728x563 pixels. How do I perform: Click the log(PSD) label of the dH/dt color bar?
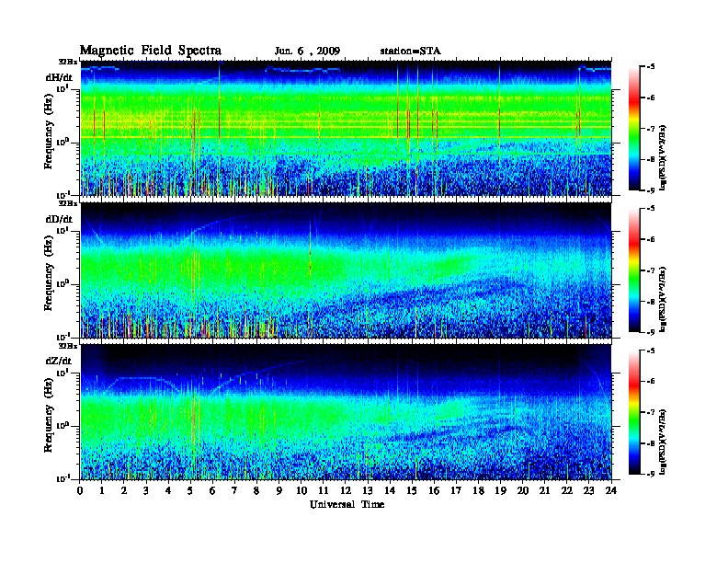[x=664, y=157]
